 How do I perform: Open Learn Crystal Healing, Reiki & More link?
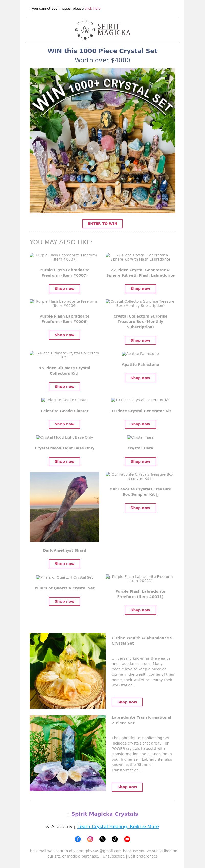[x=118, y=827]
